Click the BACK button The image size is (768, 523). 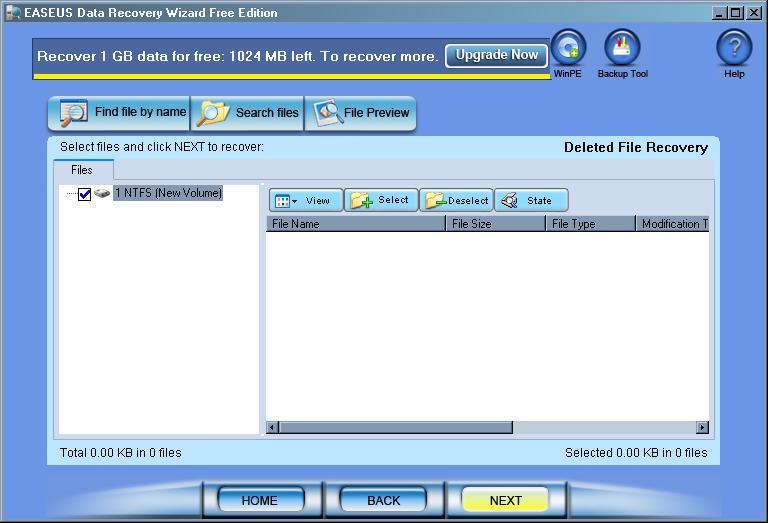384,500
